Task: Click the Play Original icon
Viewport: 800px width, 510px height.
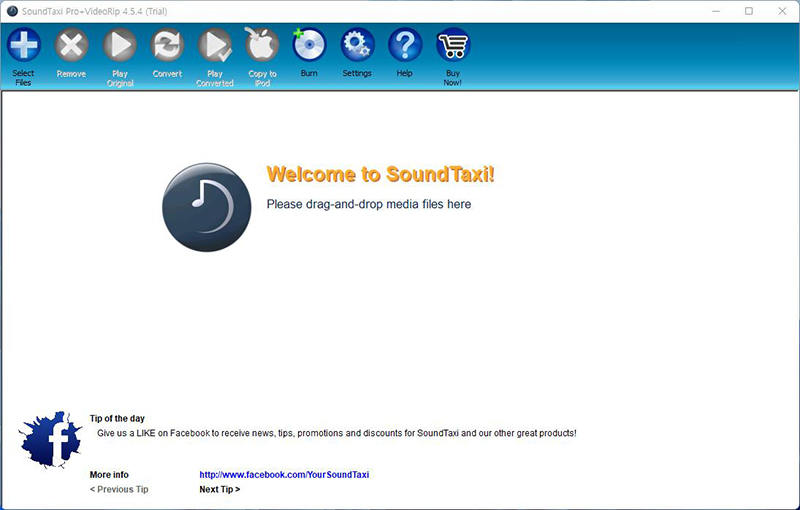Action: [x=120, y=45]
